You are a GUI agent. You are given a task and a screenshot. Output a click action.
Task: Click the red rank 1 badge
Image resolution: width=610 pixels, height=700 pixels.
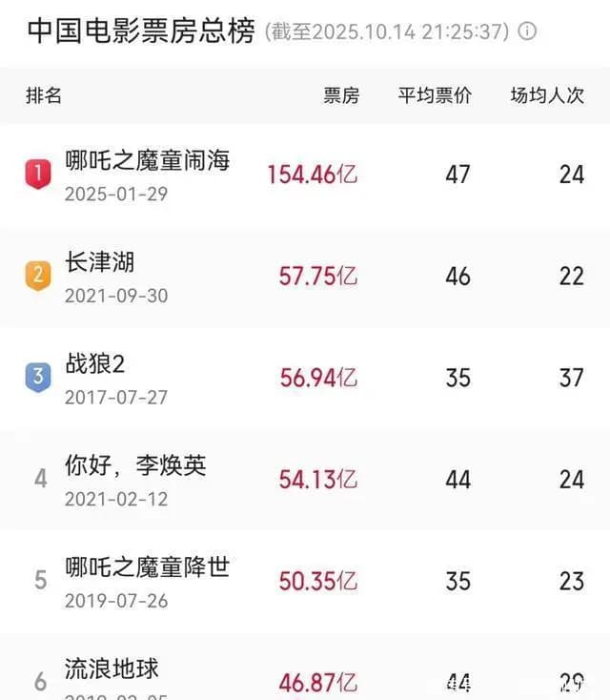37,174
